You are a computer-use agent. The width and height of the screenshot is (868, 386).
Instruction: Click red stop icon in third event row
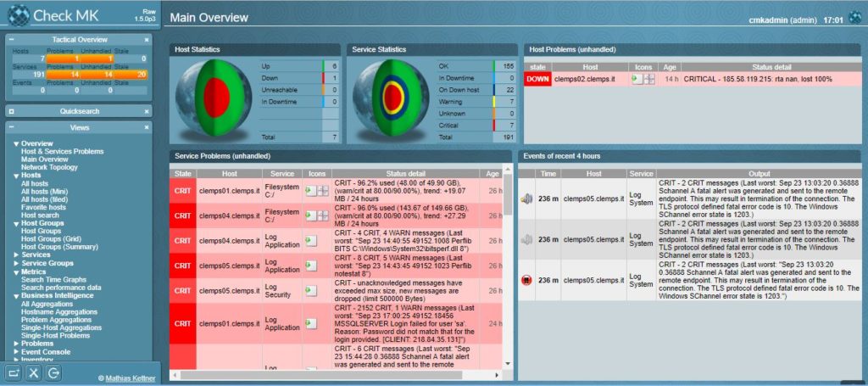526,280
